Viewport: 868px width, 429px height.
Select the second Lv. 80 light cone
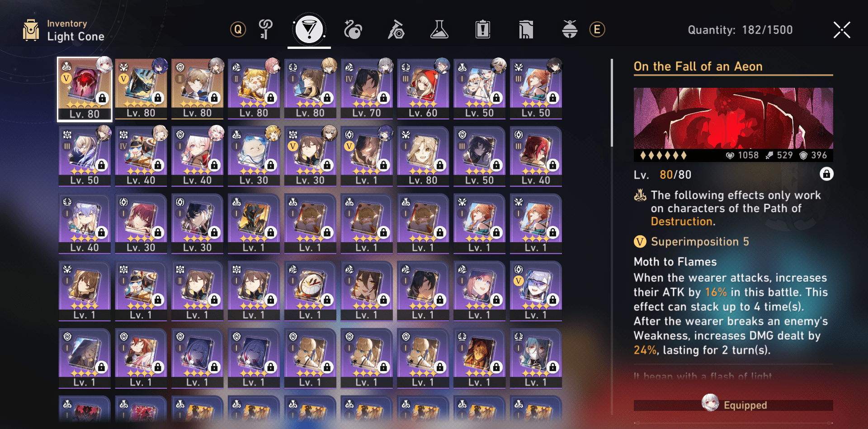pyautogui.click(x=141, y=89)
